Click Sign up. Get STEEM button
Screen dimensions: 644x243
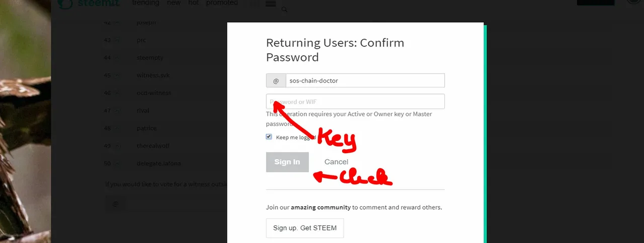point(305,228)
